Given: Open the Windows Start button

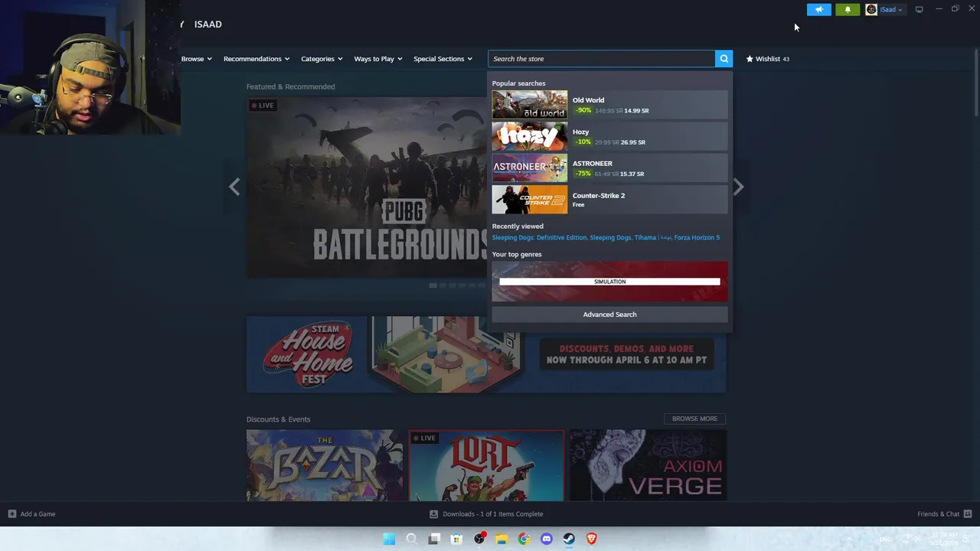Looking at the screenshot, I should tap(389, 539).
